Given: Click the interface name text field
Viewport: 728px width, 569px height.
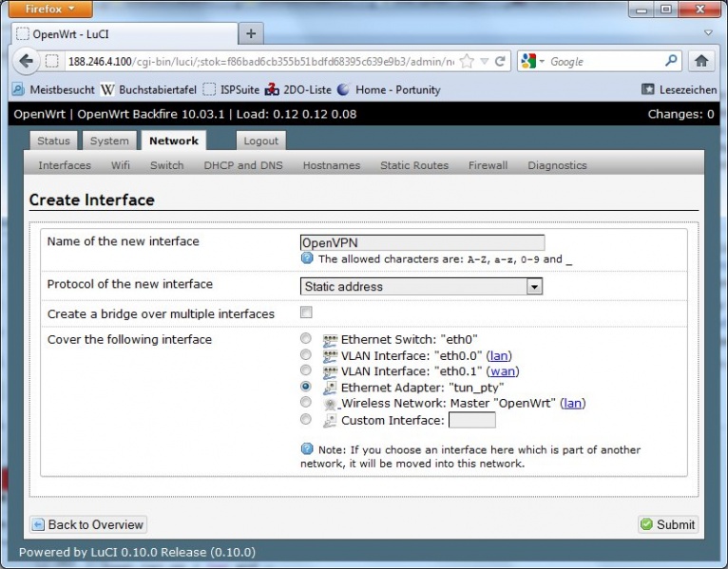Looking at the screenshot, I should click(422, 242).
